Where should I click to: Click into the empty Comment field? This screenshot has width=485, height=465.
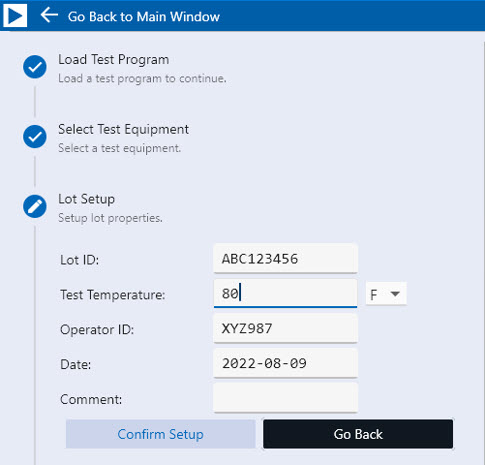(285, 398)
